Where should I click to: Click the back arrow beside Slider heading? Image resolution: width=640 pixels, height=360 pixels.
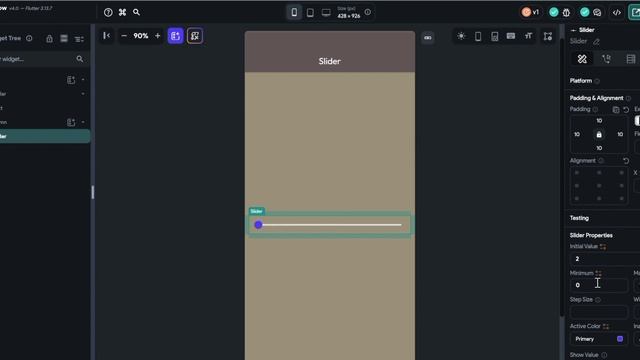(x=573, y=30)
